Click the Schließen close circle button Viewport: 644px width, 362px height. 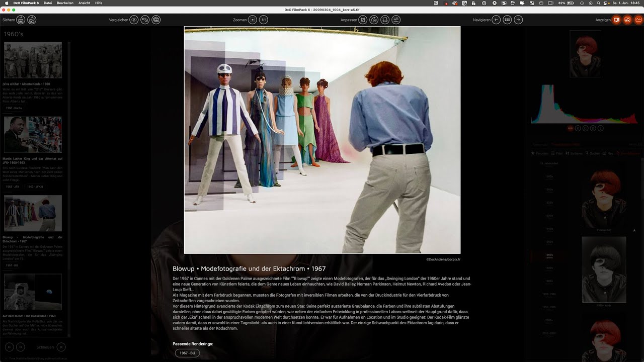[61, 347]
